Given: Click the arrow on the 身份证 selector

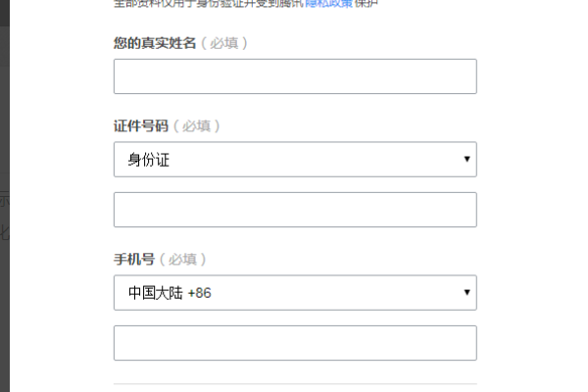Looking at the screenshot, I should point(466,160).
